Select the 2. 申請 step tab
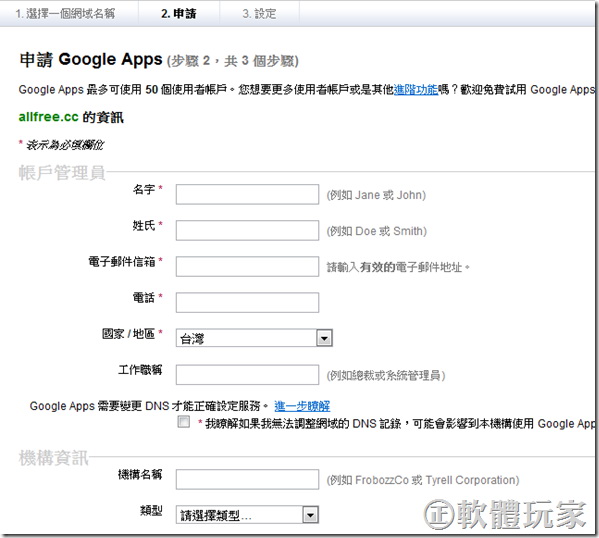Screen dimensions: 599x538 point(178,14)
